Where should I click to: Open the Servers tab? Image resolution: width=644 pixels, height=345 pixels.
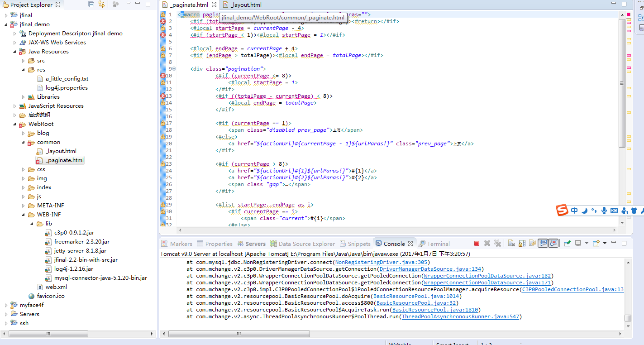(251, 244)
